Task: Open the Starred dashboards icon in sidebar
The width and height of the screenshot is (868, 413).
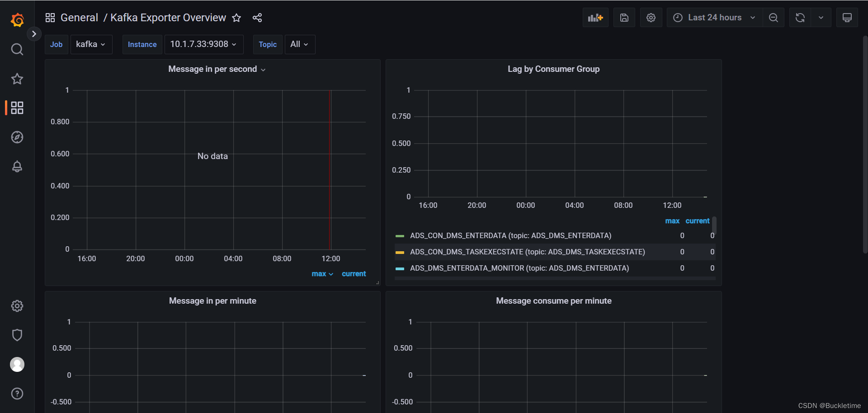Action: tap(17, 79)
